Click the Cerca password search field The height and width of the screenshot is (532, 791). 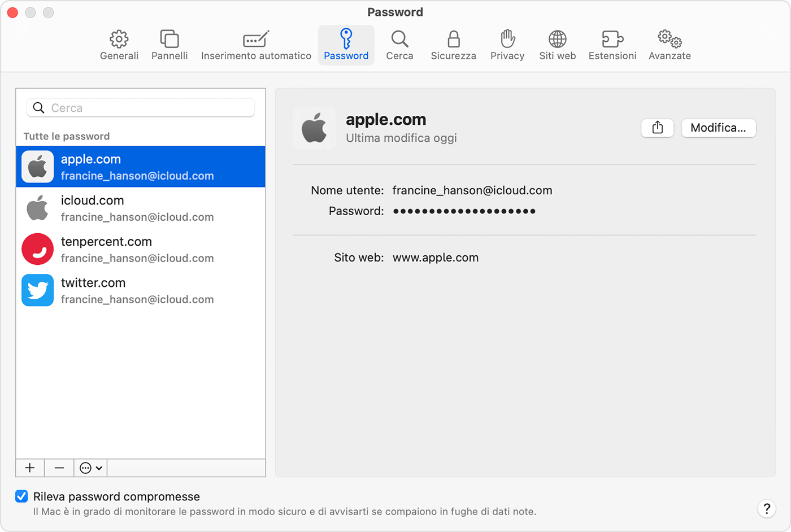tap(141, 108)
